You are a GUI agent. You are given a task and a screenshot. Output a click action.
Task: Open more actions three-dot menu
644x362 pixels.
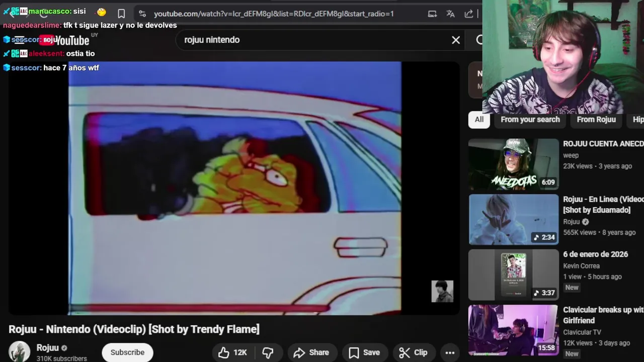pos(450,352)
